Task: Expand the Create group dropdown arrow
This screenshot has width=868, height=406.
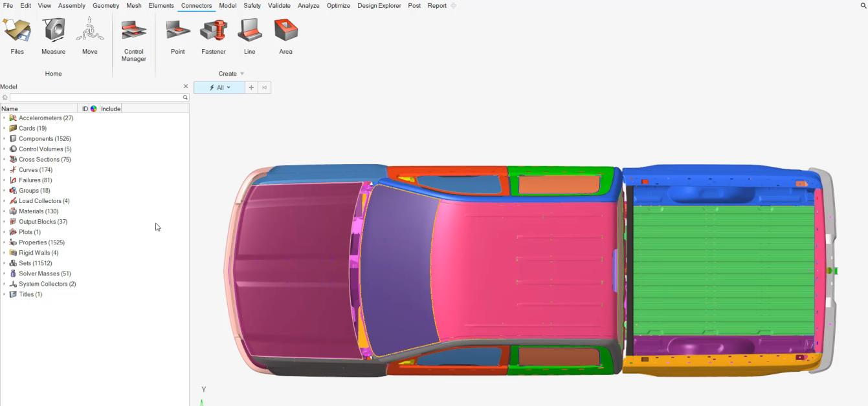Action: (x=242, y=74)
